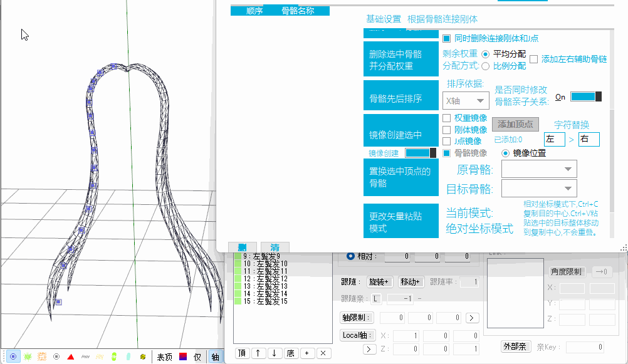
Task: Click the × delete bone button
Action: (323, 353)
